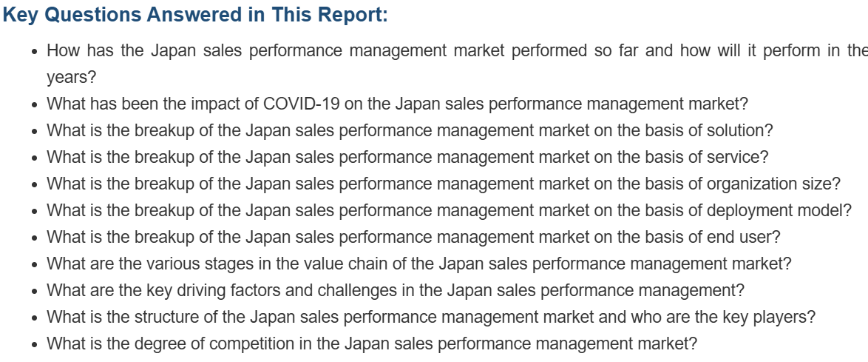Click the phrase 'organization size?'
868x362 pixels.
coord(774,184)
